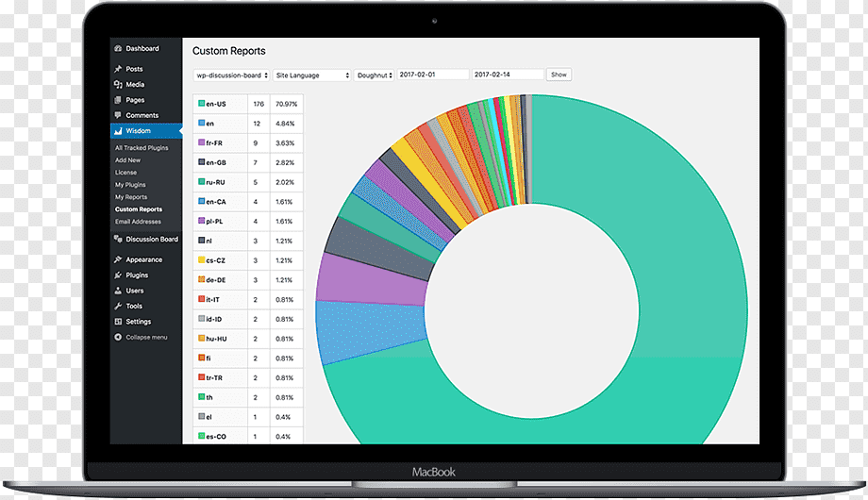Viewport: 868px width, 500px height.
Task: Click the Comments speech bubble icon
Action: click(118, 115)
